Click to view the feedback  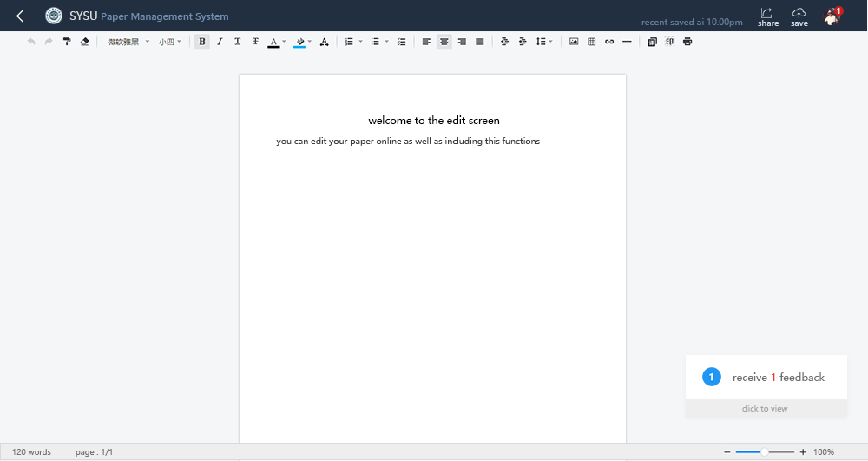[766, 409]
